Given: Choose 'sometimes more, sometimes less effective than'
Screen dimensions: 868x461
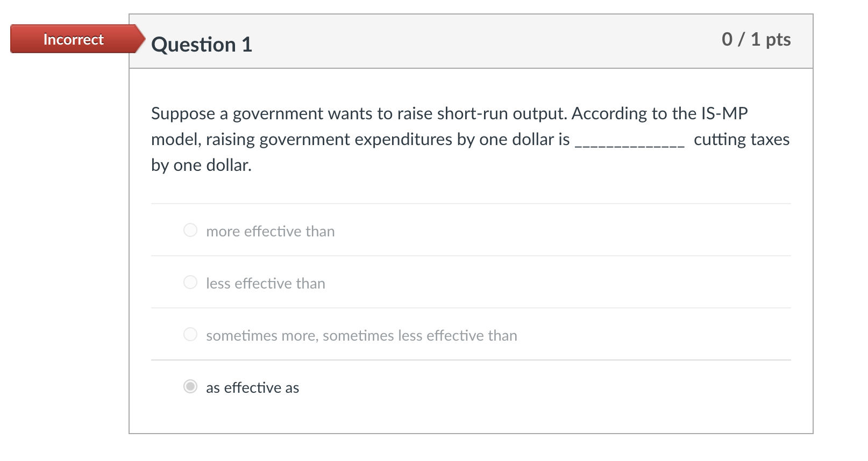Looking at the screenshot, I should tap(190, 334).
